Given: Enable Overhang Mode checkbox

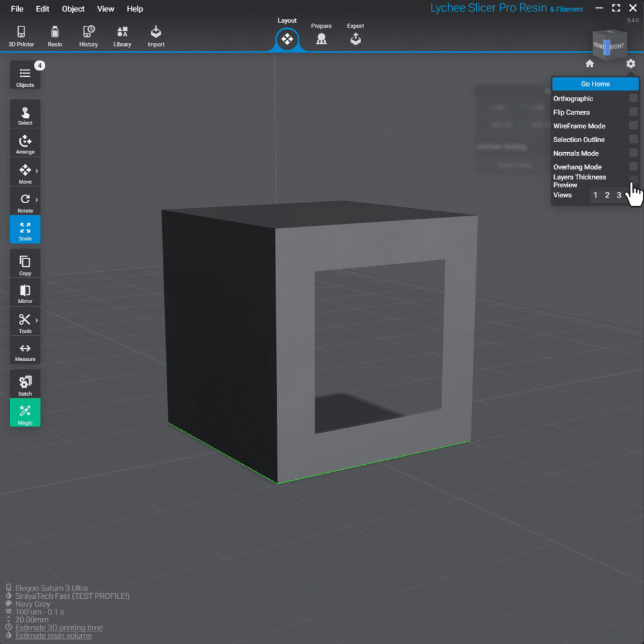Looking at the screenshot, I should pyautogui.click(x=633, y=167).
